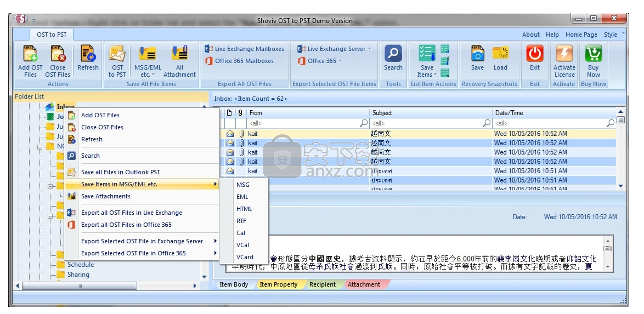Select RTF format in submenu
This screenshot has width=644, height=314.
point(244,221)
